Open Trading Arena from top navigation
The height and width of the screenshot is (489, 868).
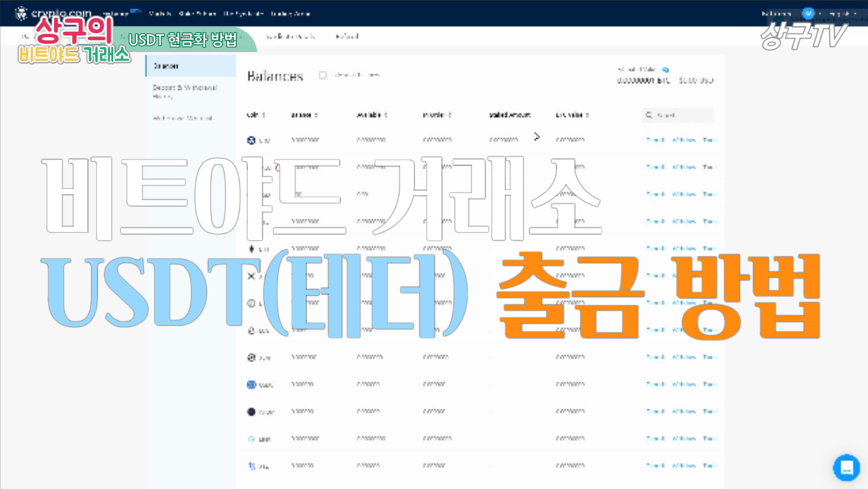click(x=290, y=14)
